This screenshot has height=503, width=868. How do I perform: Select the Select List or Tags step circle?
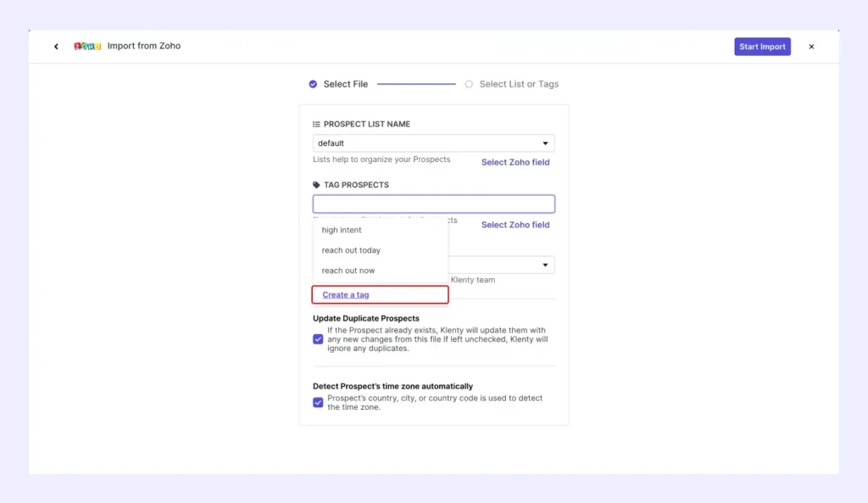tap(469, 84)
